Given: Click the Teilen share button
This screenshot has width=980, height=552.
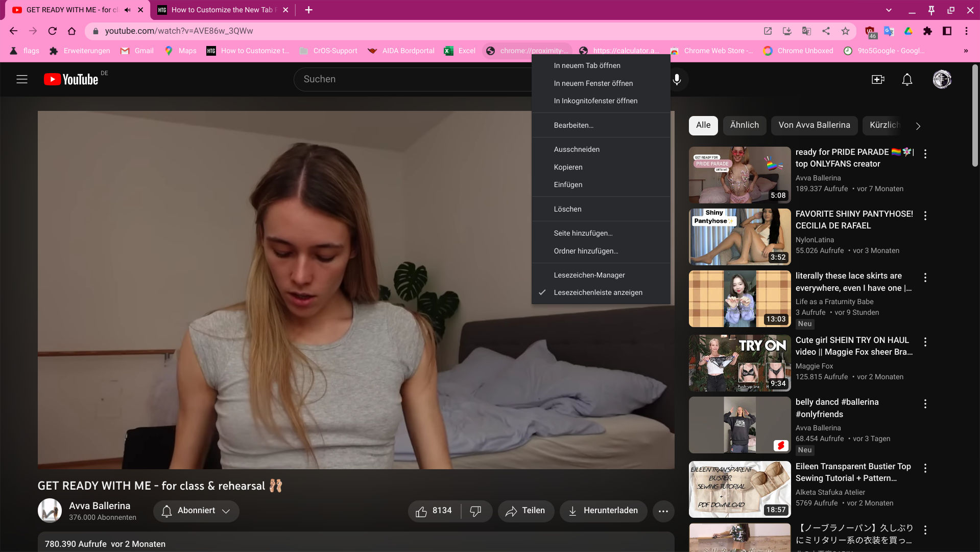Looking at the screenshot, I should [x=525, y=511].
